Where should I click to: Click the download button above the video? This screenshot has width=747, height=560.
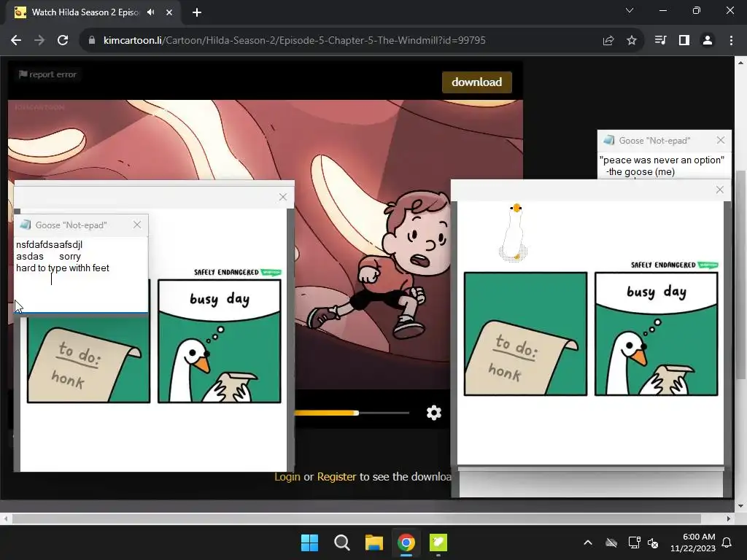pos(477,82)
